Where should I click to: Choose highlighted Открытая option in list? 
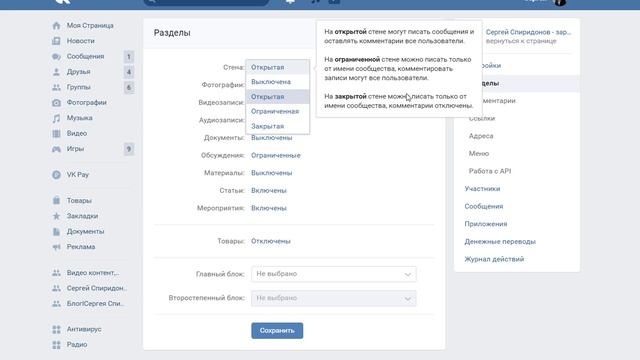point(278,97)
